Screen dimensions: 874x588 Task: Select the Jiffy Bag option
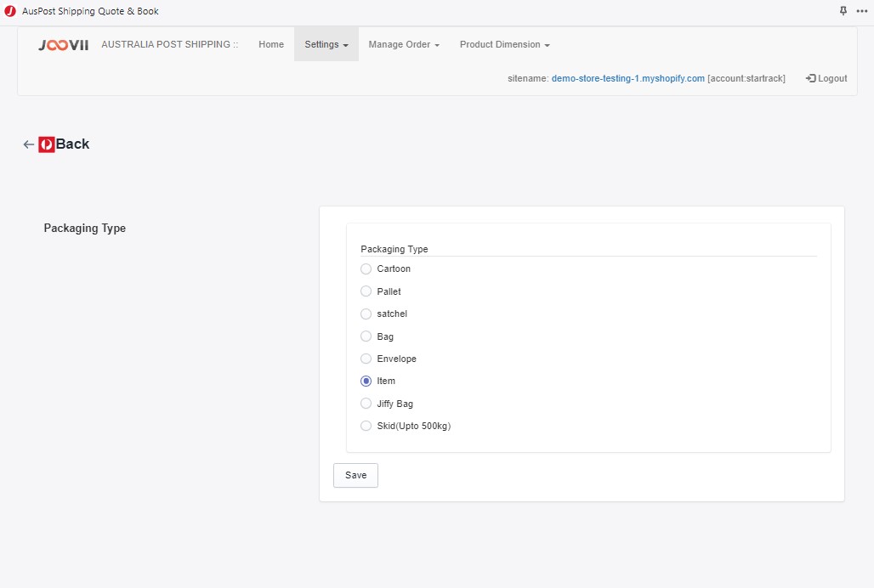(366, 403)
